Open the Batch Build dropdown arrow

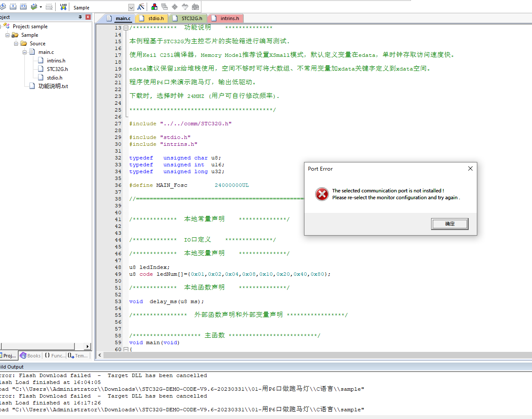[x=41, y=7]
